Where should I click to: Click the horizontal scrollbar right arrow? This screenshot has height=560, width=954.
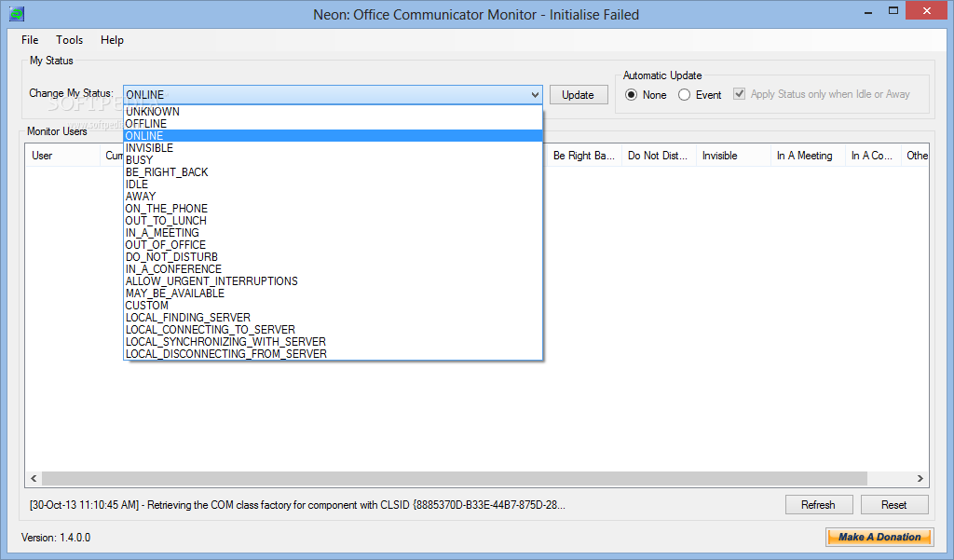click(920, 478)
